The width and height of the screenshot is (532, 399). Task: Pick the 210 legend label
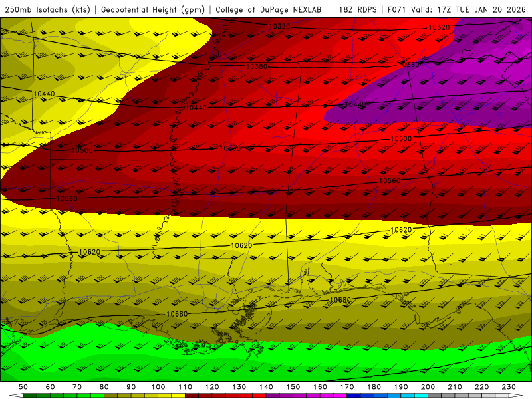click(455, 387)
